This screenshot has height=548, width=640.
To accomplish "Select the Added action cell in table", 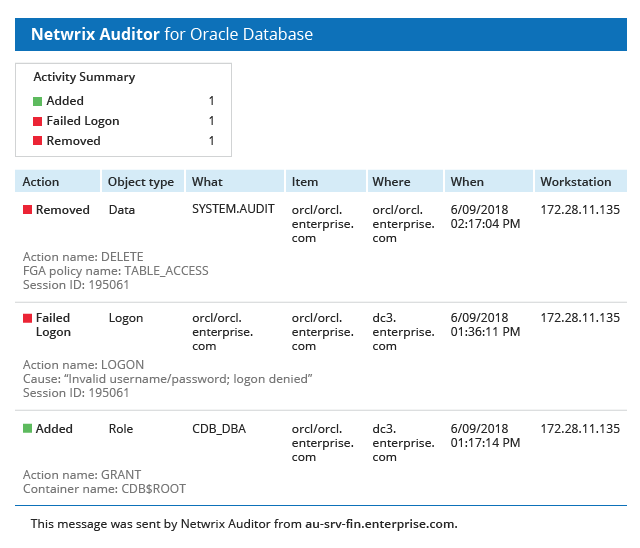I will 54,429.
